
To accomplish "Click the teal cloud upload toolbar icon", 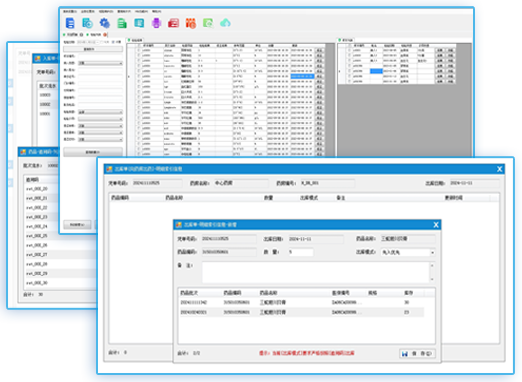I will click(226, 23).
